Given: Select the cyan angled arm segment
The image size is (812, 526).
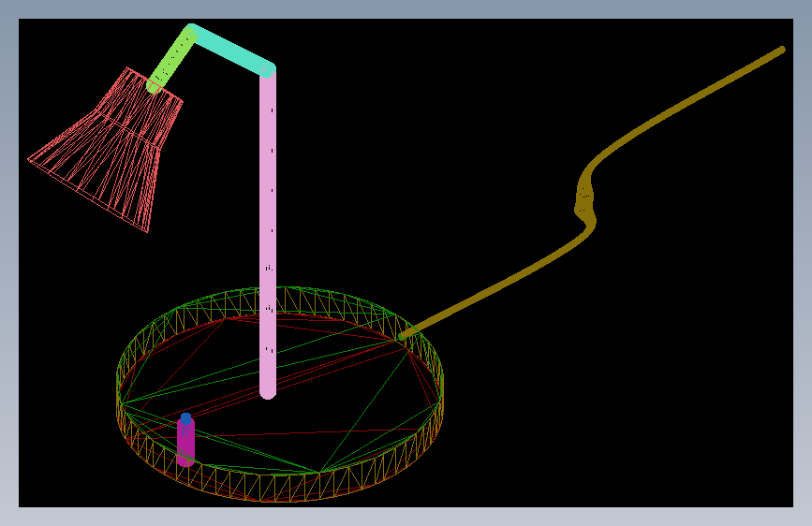Looking at the screenshot, I should tap(232, 51).
